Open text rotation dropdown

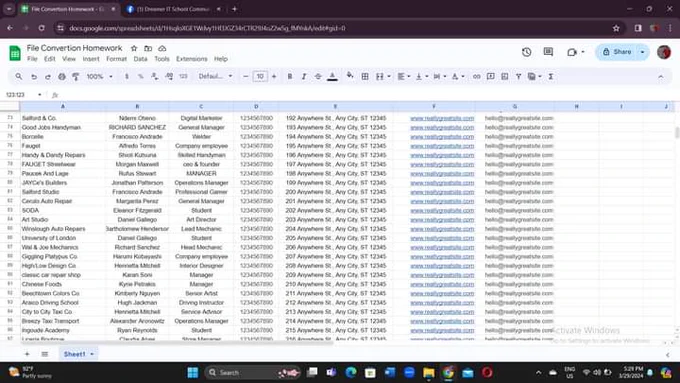pos(458,76)
